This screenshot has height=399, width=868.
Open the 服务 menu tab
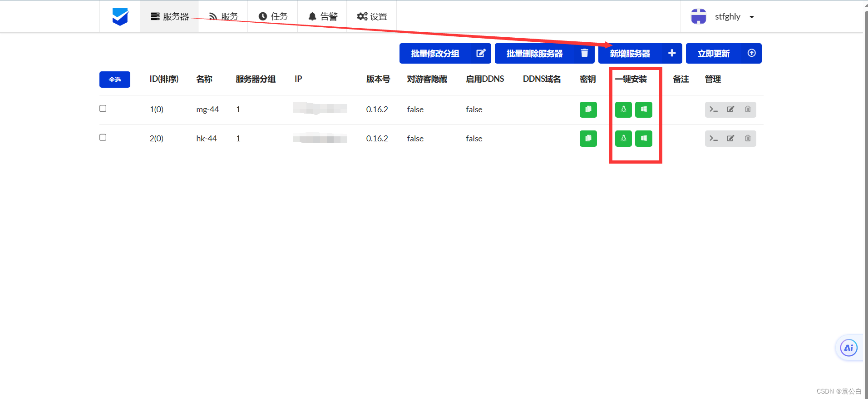223,16
